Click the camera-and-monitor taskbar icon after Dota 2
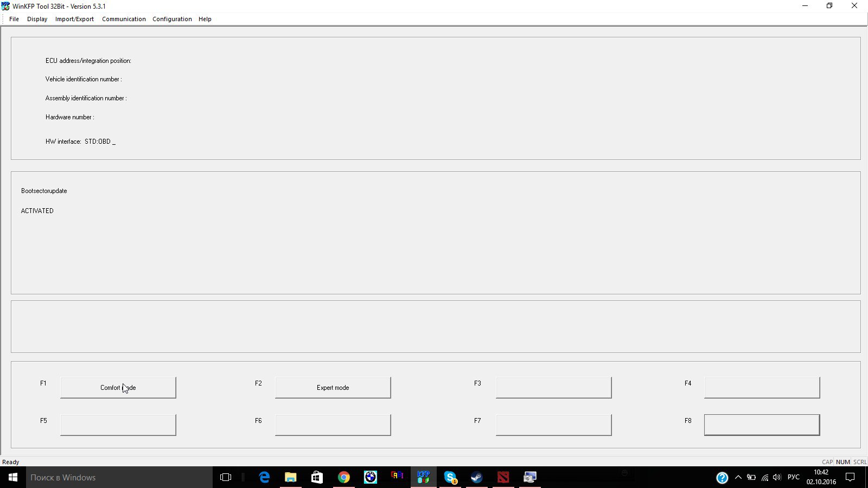The height and width of the screenshot is (488, 868). pos(530,477)
